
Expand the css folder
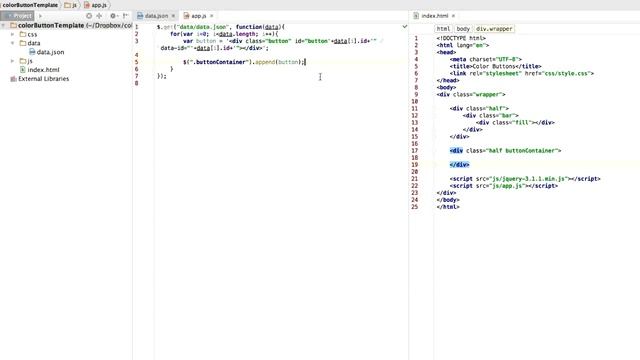pyautogui.click(x=13, y=34)
